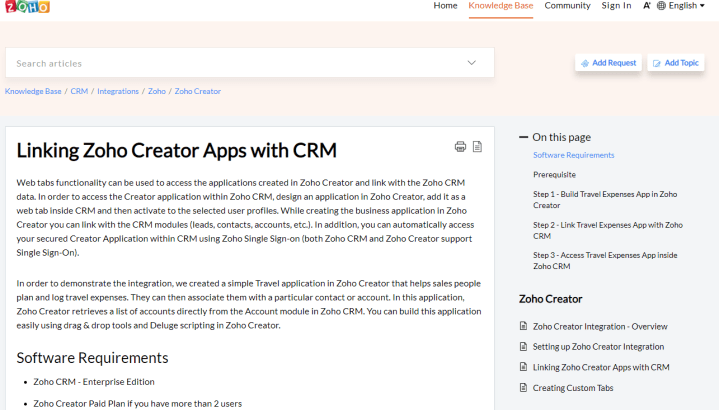Open Setting up Zoho Creator Integration article
Viewport: 719px width, 410px height.
[x=598, y=347]
